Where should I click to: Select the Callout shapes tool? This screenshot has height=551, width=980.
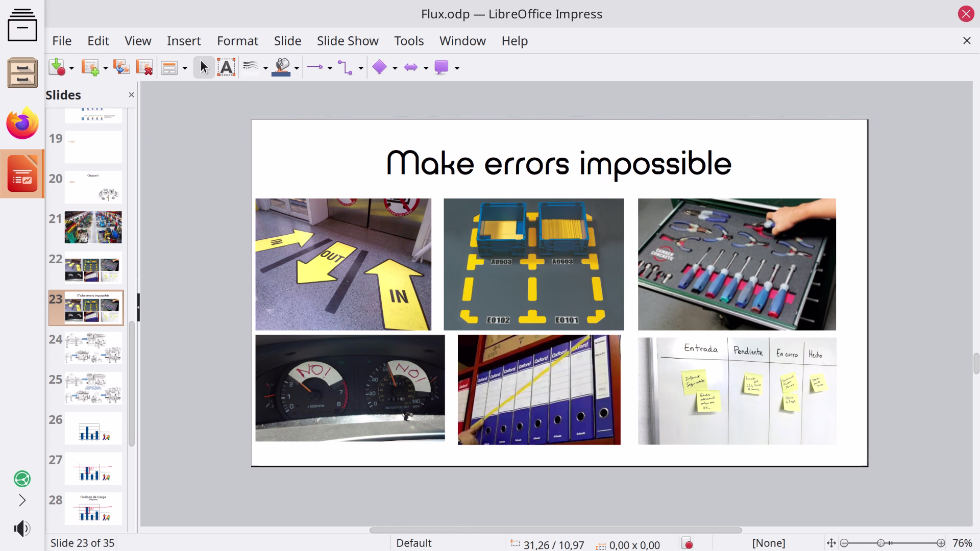coord(442,67)
